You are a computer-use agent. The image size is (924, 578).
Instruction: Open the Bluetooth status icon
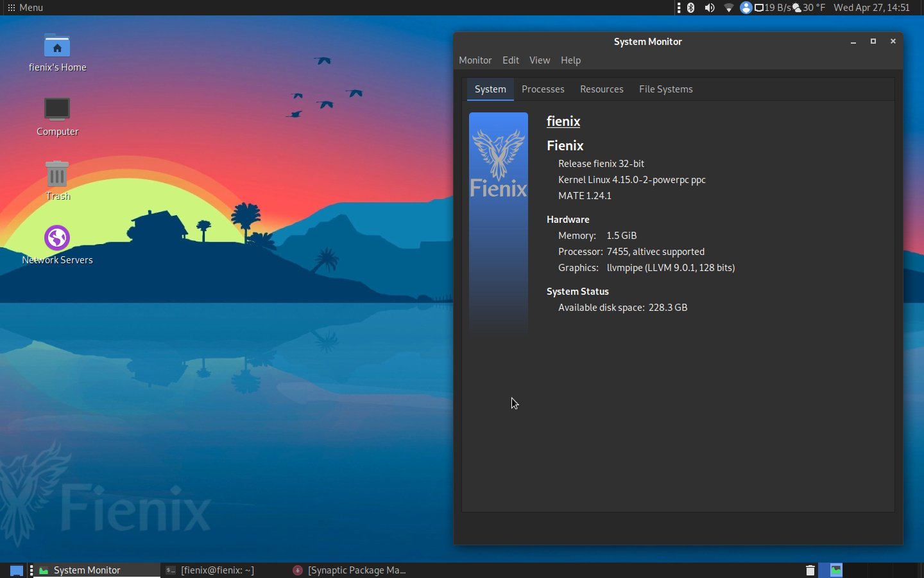point(690,7)
